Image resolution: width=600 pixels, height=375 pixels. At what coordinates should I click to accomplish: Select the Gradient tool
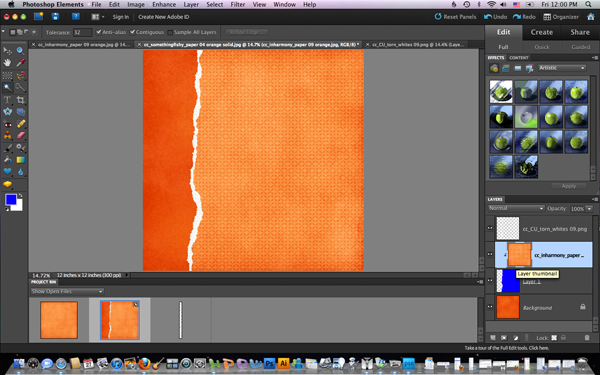click(20, 160)
